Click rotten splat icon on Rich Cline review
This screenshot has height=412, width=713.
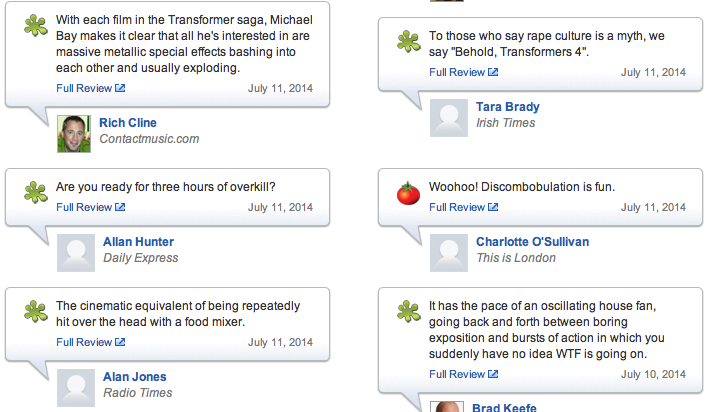35,24
